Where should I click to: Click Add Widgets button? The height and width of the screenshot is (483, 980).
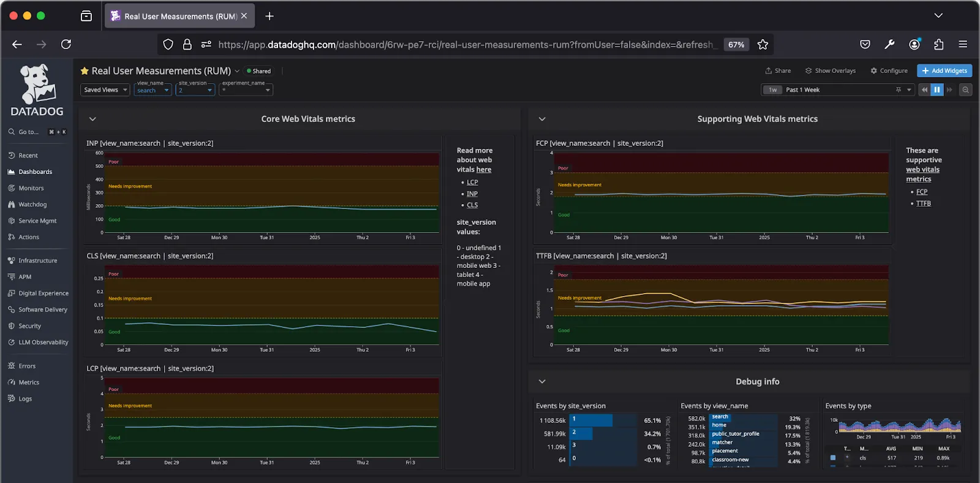pyautogui.click(x=944, y=71)
